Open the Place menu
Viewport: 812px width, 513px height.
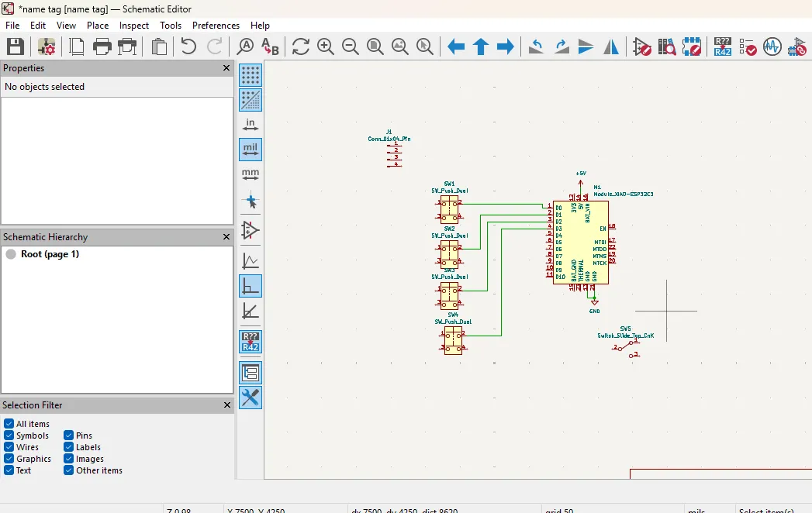[98, 26]
